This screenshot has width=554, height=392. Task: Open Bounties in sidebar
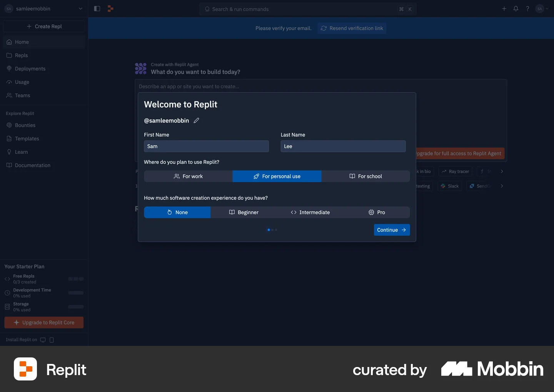[x=44, y=125]
